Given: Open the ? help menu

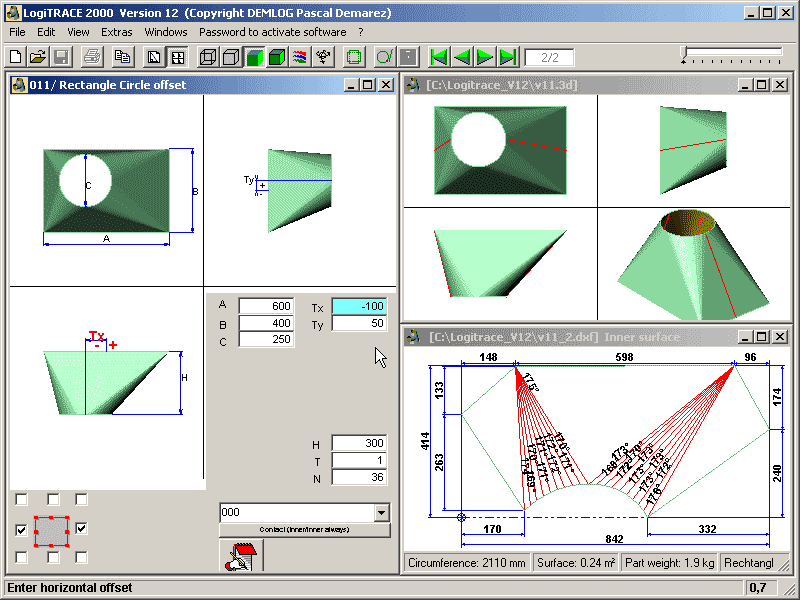Looking at the screenshot, I should click(x=361, y=32).
